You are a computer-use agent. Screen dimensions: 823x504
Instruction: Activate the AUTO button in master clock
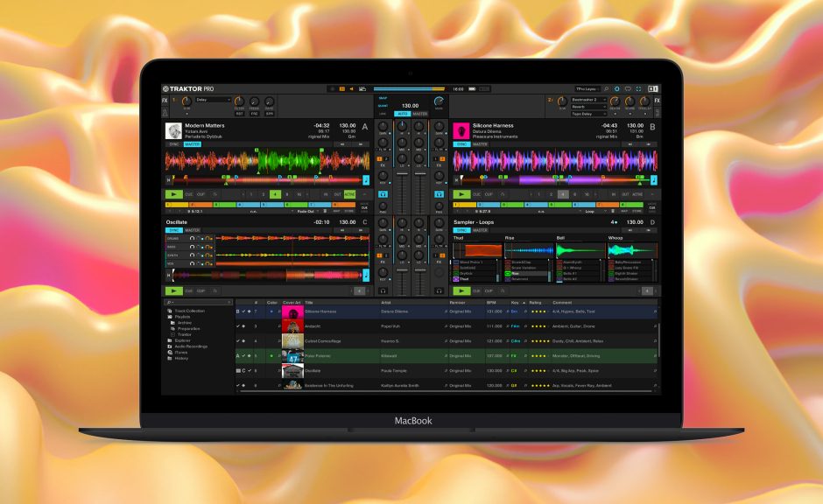point(402,114)
